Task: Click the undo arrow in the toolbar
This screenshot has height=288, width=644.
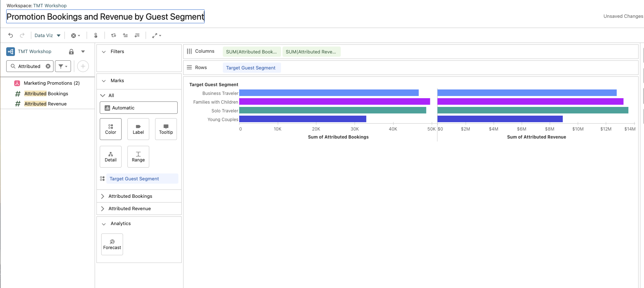Action: tap(11, 35)
